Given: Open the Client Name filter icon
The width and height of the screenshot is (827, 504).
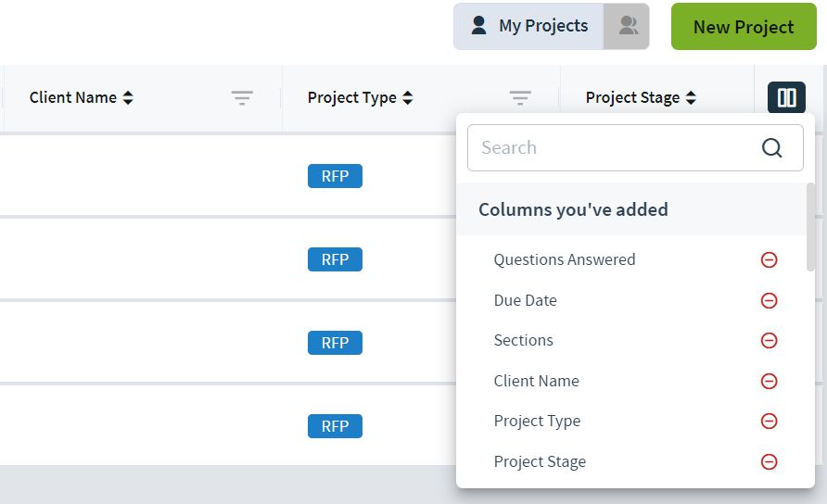Looking at the screenshot, I should 242,97.
